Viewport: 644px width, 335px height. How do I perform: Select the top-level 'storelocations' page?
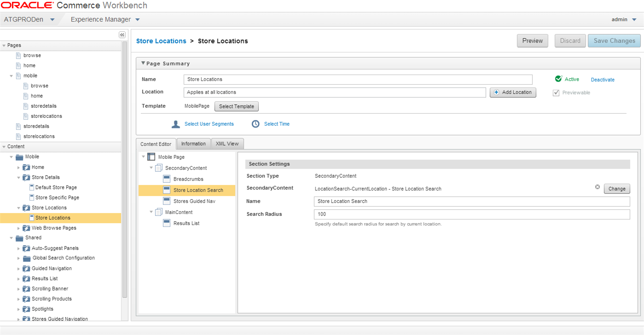point(39,136)
